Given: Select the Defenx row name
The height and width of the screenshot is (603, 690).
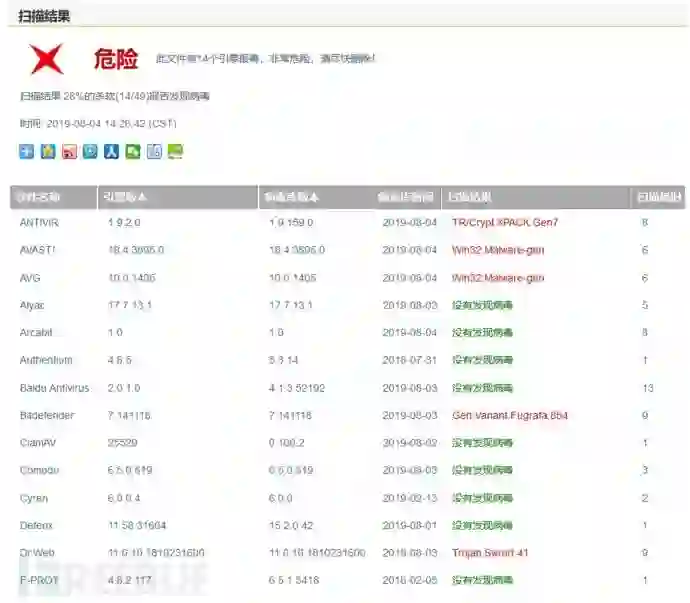Looking at the screenshot, I should (x=36, y=525).
